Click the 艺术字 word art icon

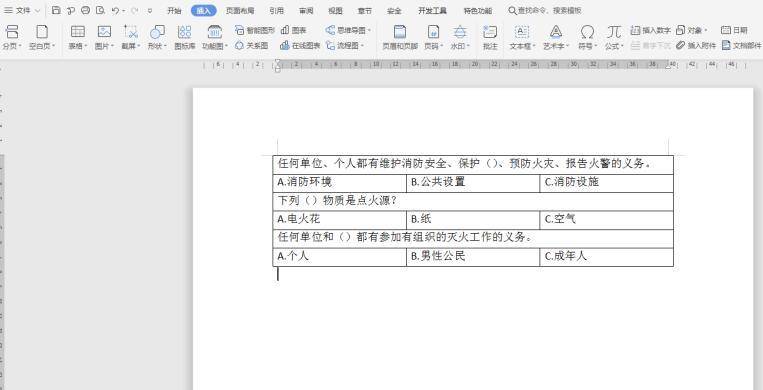pyautogui.click(x=556, y=32)
